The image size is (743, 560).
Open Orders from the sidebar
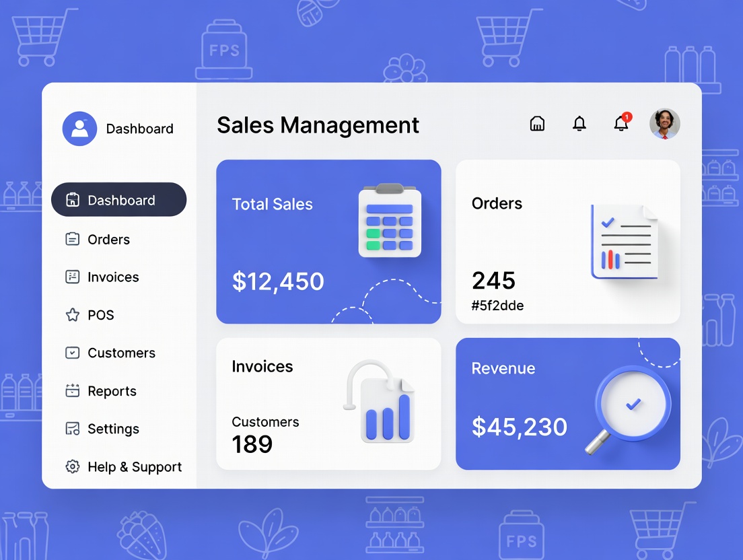click(x=108, y=240)
